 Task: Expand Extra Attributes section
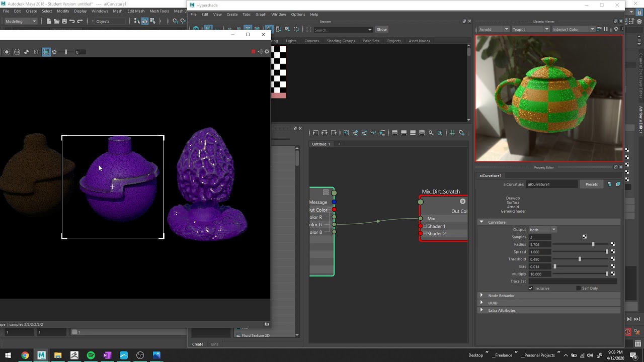tap(481, 310)
